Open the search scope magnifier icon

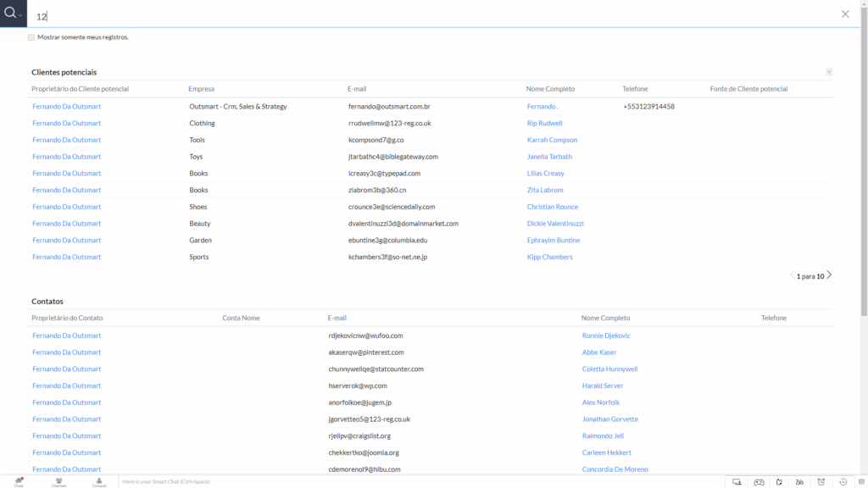pos(13,14)
